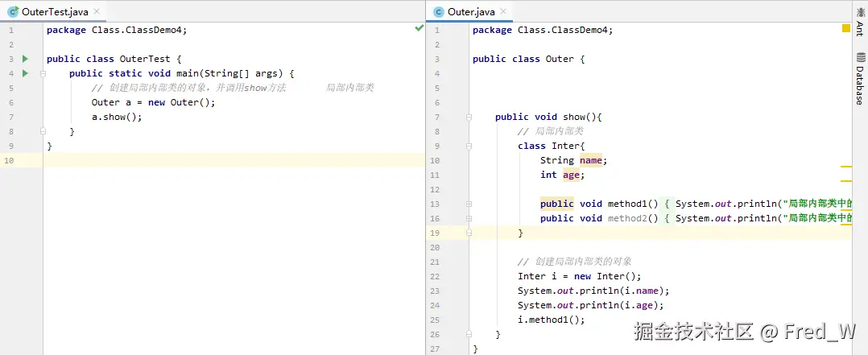Close the OuterTest.java tab
The height and width of the screenshot is (355, 868).
pyautogui.click(x=97, y=11)
